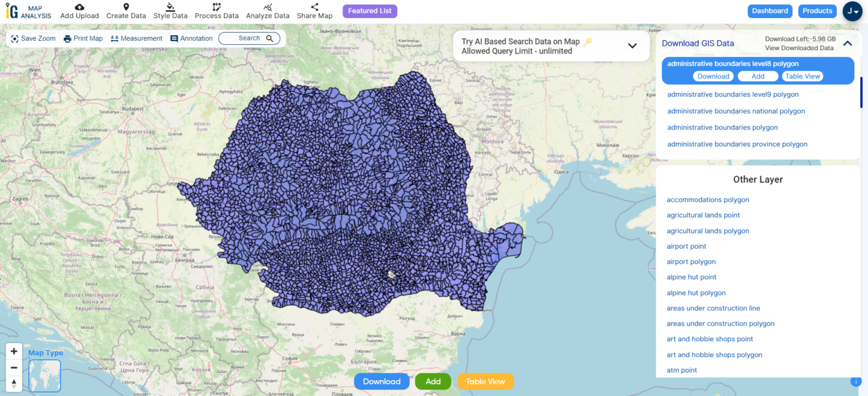This screenshot has height=396, width=868.
Task: Click the Map Type thumbnail preview
Action: click(x=45, y=376)
